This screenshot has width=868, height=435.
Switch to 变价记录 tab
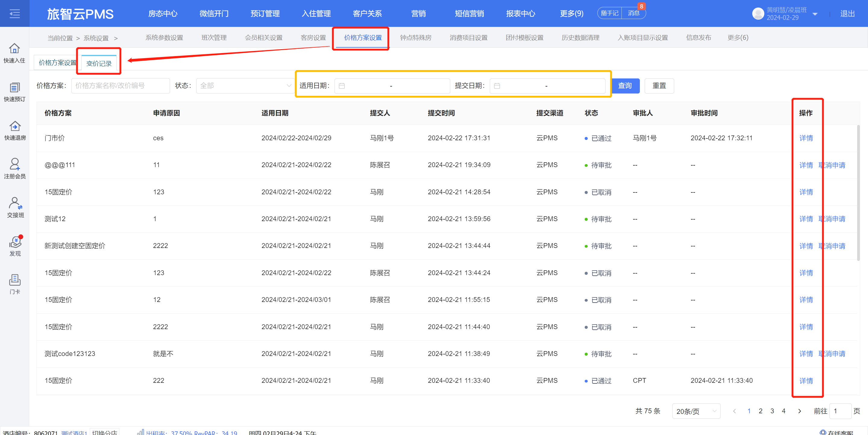point(99,63)
